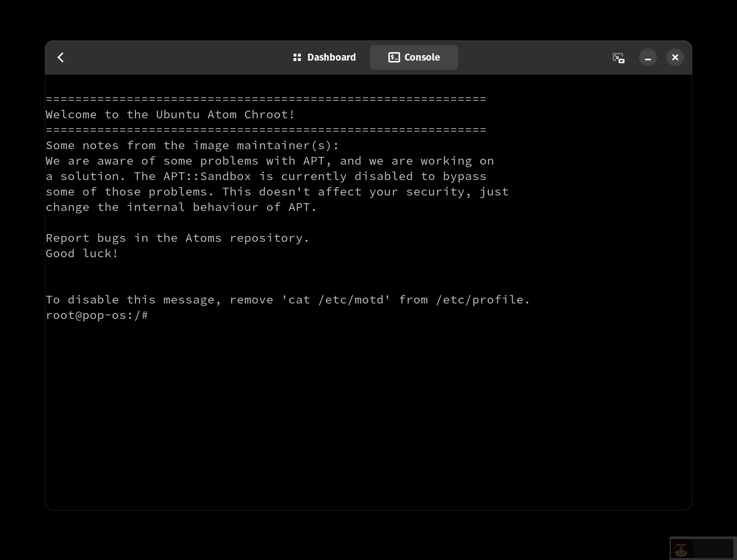This screenshot has width=737, height=560.
Task: Click the back arrow to leave the console
Action: [x=61, y=57]
